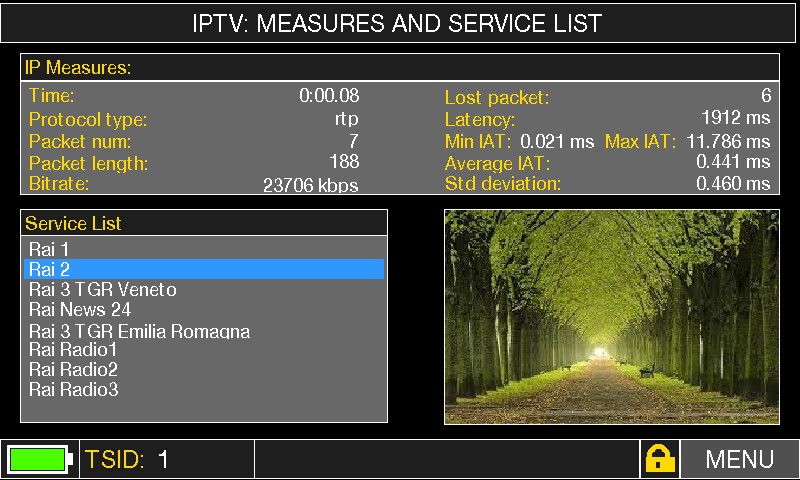The image size is (800, 480).
Task: Choose Rai Radio2 from the list
Action: (x=73, y=370)
